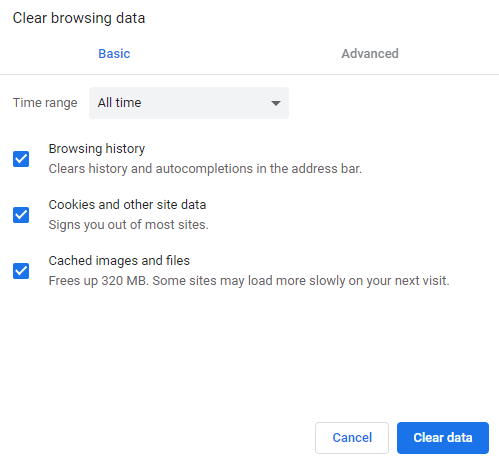499x464 pixels.
Task: Toggle Cookies and other site data checkbox
Action: point(21,215)
